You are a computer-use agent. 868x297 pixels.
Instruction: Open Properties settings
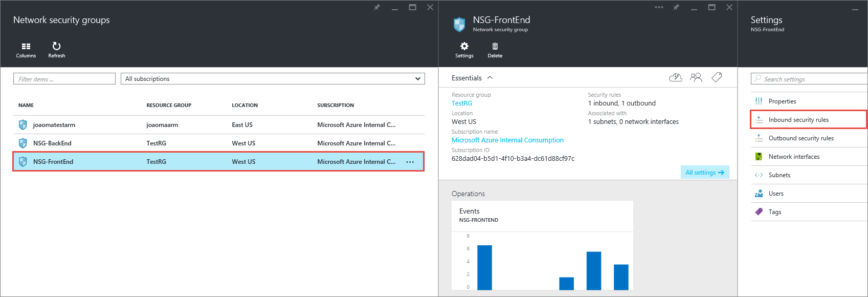click(x=809, y=101)
